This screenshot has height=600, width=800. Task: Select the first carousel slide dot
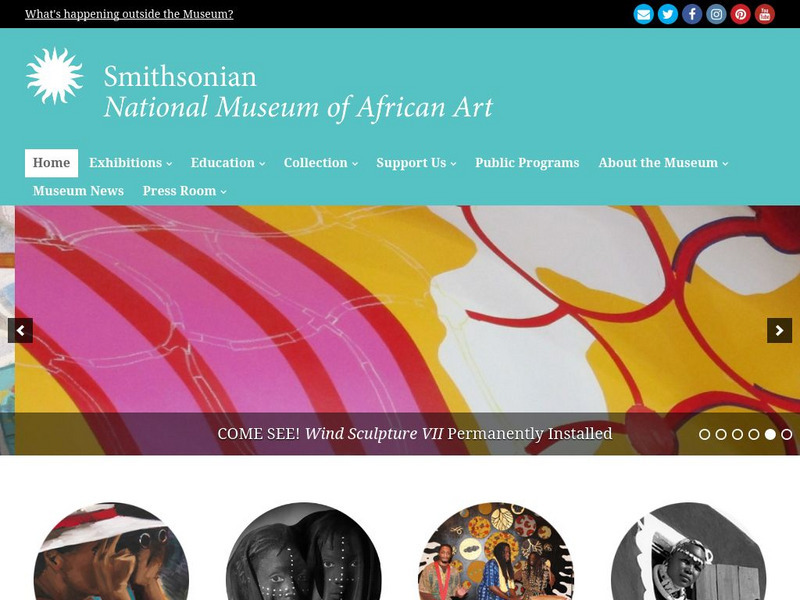704,434
